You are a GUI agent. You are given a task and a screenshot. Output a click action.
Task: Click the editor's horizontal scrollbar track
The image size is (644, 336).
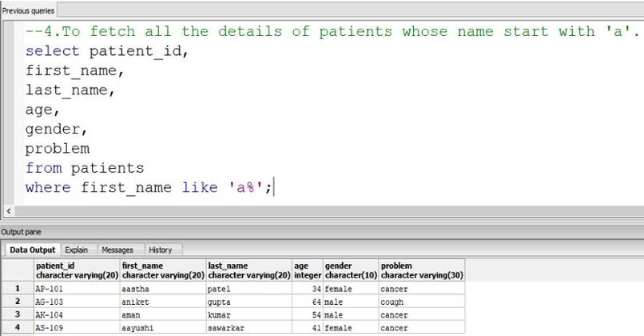click(328, 211)
